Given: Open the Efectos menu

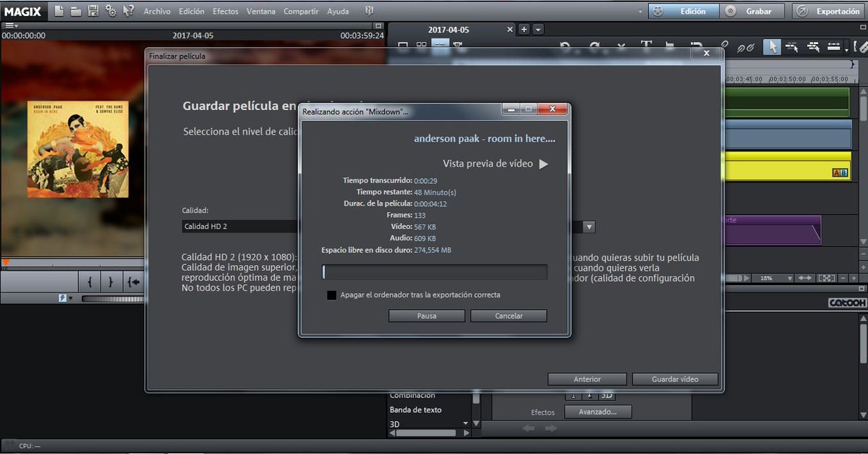Looking at the screenshot, I should coord(226,12).
